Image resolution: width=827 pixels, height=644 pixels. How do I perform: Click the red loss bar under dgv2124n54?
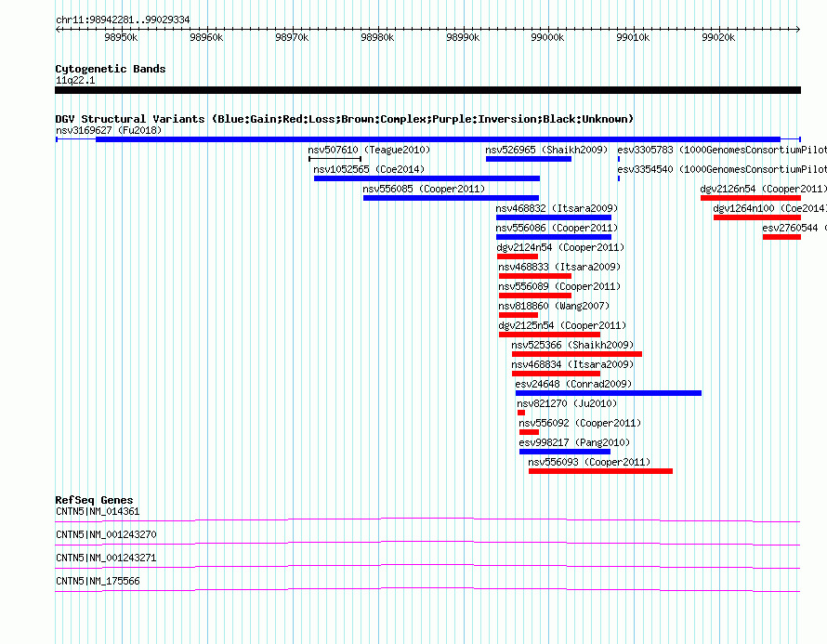518,256
